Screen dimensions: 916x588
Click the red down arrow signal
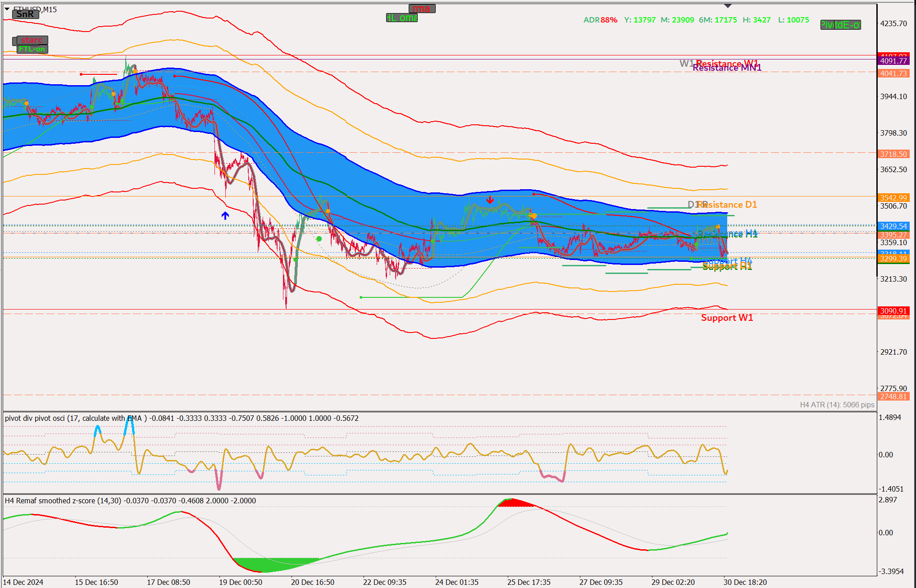[x=490, y=200]
